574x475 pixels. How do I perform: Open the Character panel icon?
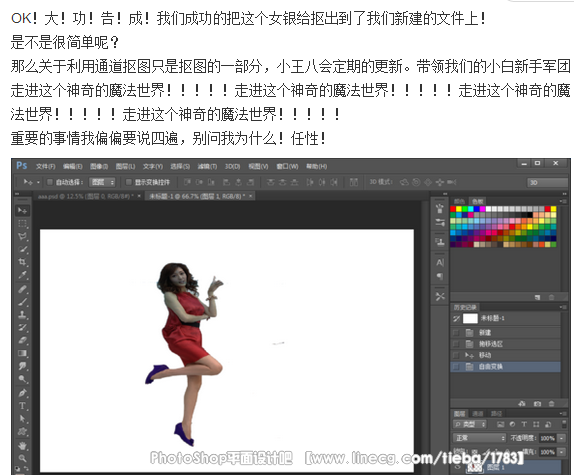[440, 263]
